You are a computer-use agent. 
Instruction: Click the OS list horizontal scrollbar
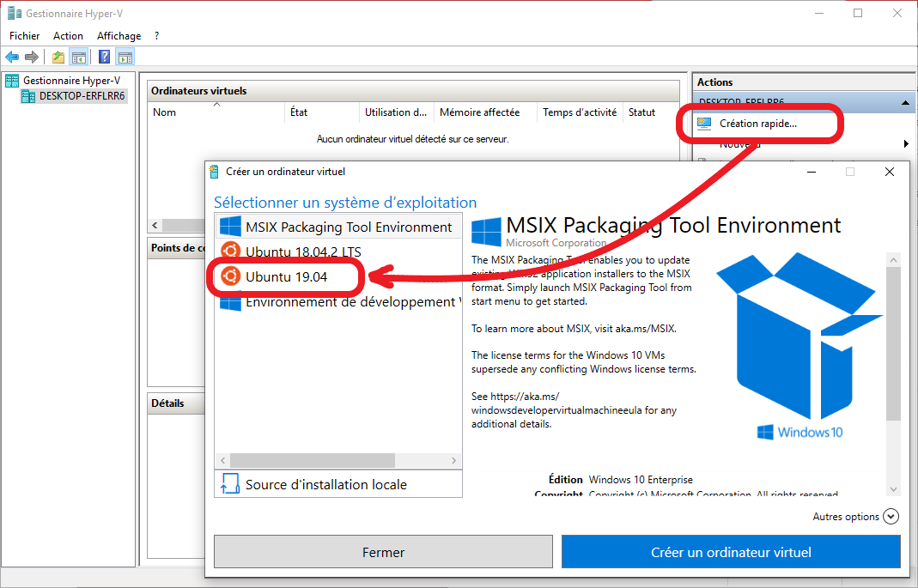[x=312, y=461]
